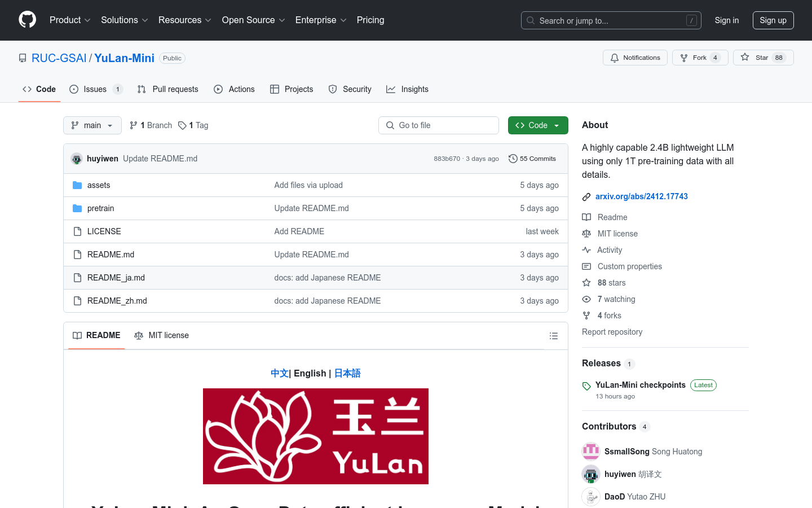Expand the Resources menu
This screenshot has height=508, width=812.
tap(185, 20)
